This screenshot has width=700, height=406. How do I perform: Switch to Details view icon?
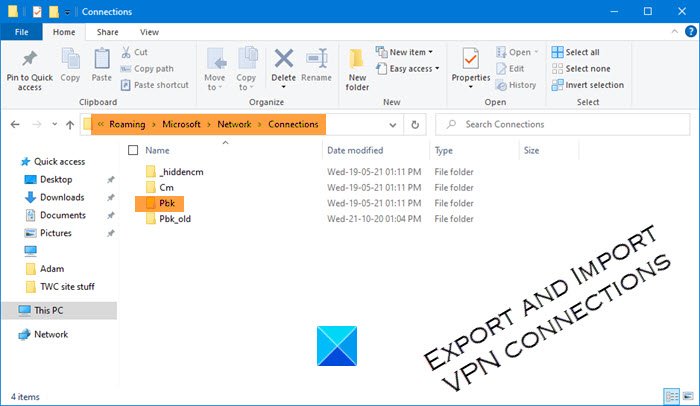pyautogui.click(x=671, y=396)
